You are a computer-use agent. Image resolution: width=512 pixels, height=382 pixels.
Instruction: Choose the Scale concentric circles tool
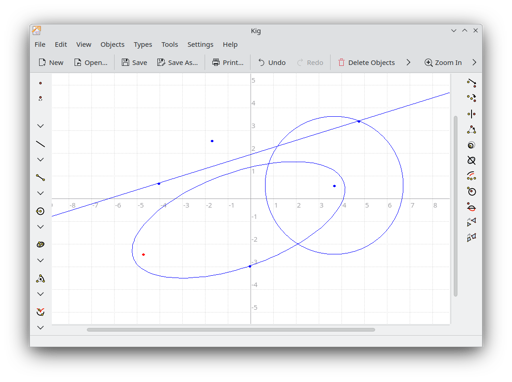pyautogui.click(x=471, y=145)
